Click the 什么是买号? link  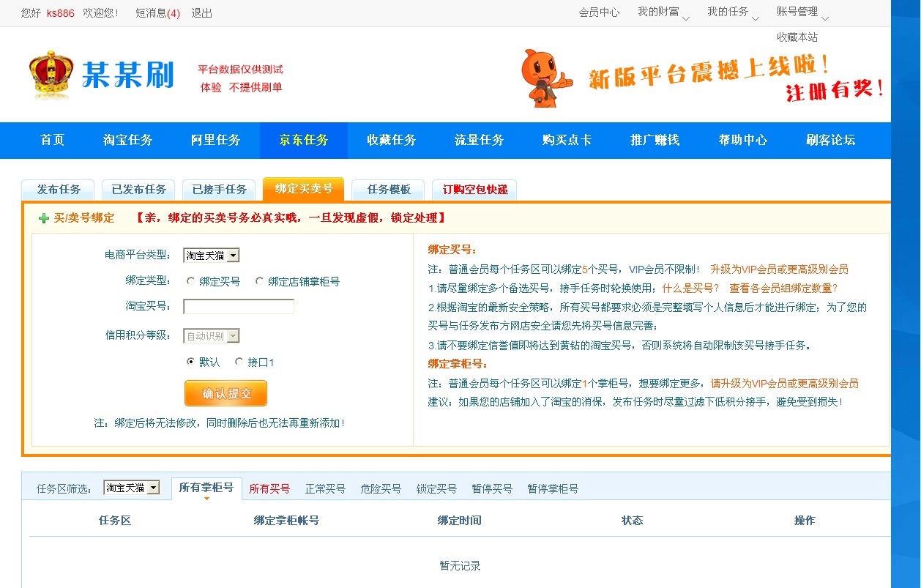(690, 289)
